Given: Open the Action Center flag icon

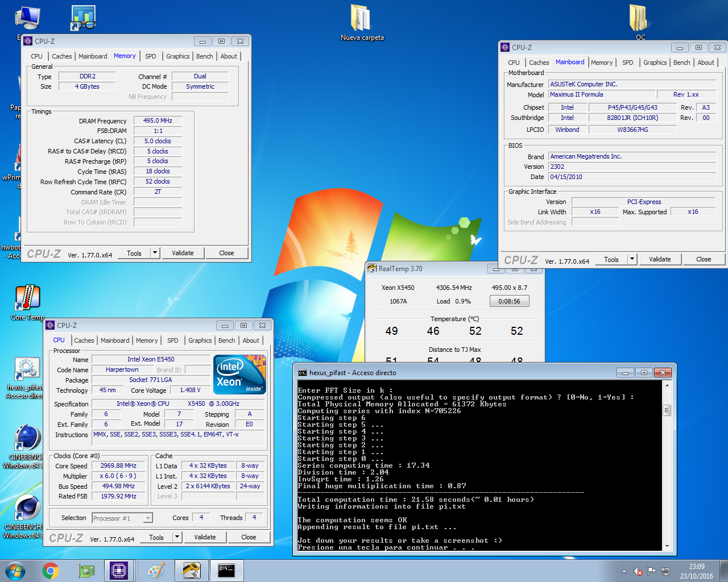Looking at the screenshot, I should (652, 571).
